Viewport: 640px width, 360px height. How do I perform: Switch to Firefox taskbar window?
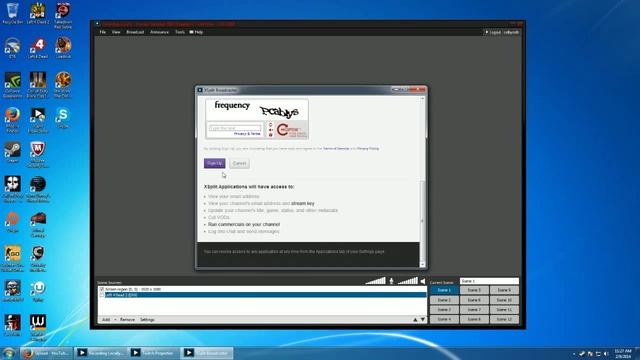click(47, 353)
